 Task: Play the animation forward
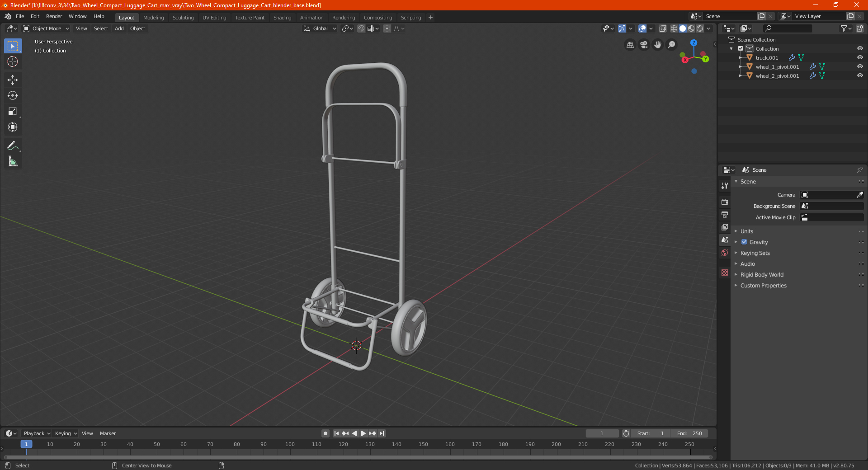363,433
